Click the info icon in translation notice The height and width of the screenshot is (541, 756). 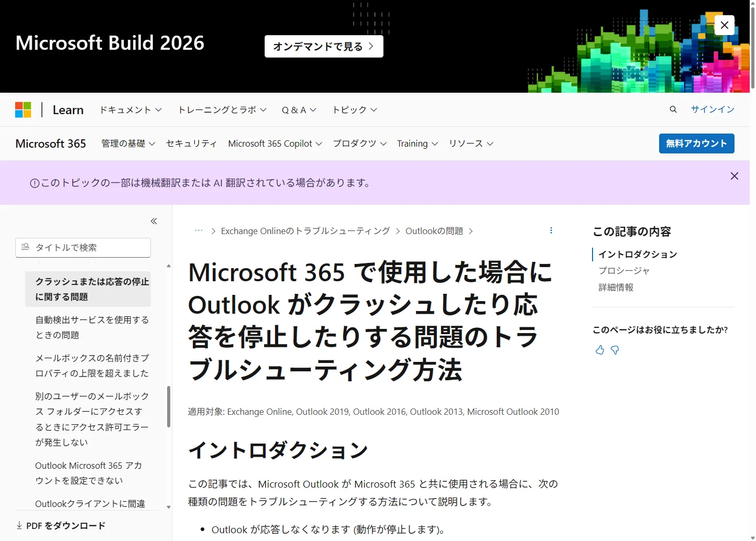(x=35, y=183)
